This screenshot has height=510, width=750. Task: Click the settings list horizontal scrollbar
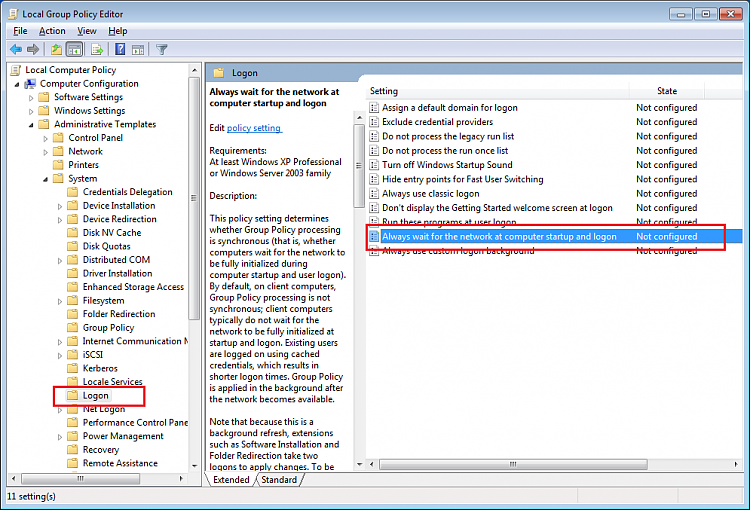pyautogui.click(x=513, y=464)
